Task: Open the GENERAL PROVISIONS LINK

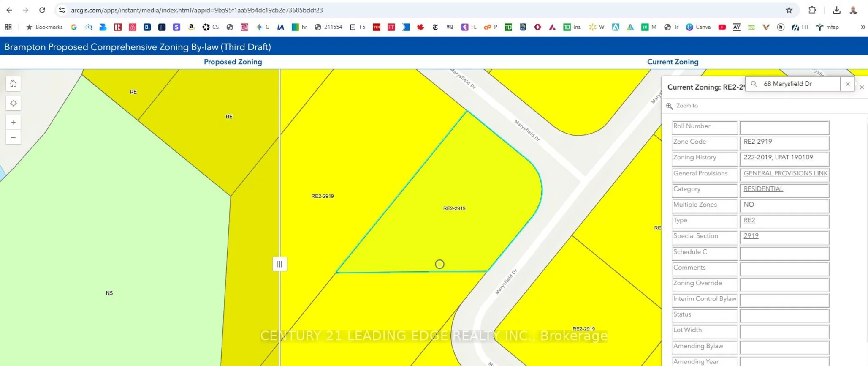Action: [785, 173]
